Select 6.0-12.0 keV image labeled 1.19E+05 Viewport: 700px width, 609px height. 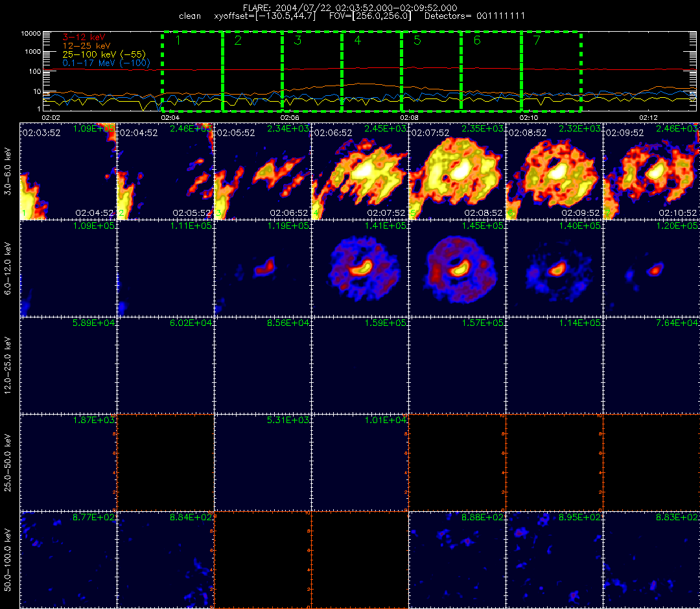(262, 269)
